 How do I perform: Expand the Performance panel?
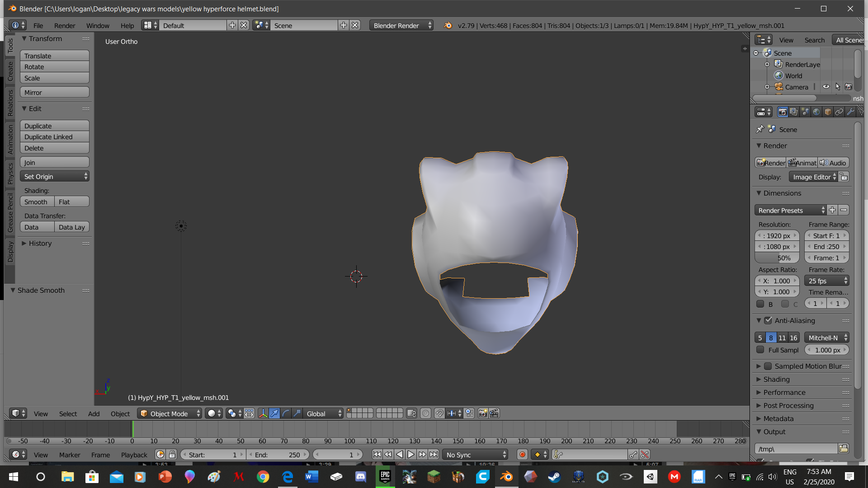784,392
